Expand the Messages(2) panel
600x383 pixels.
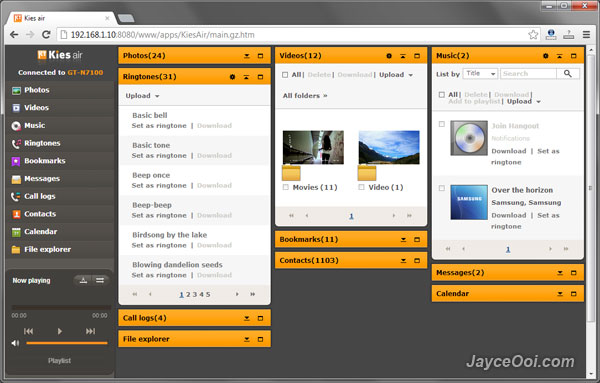[560, 273]
